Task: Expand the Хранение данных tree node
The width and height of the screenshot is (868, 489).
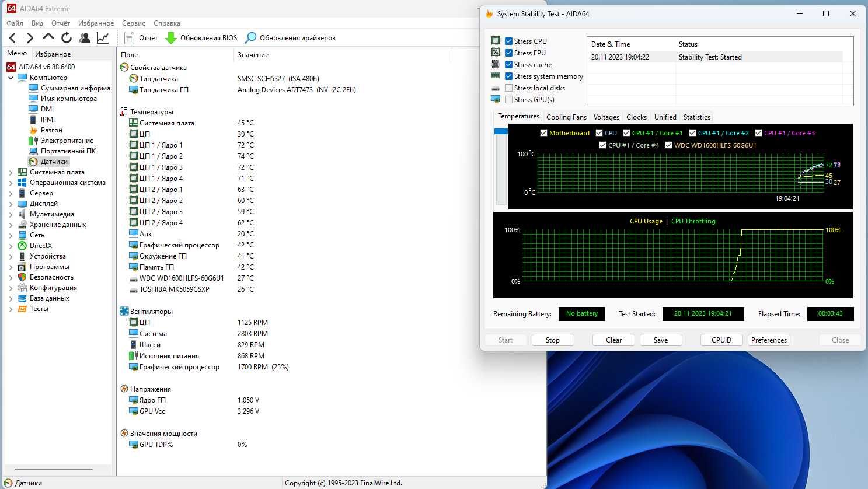Action: coord(11,225)
